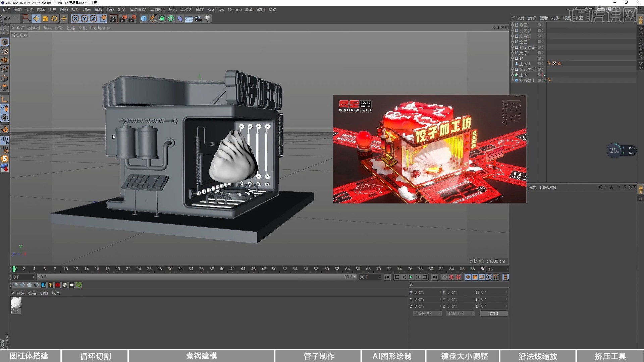Expand the 金属内部 group
Image resolution: width=644 pixels, height=362 pixels.
coord(512,69)
